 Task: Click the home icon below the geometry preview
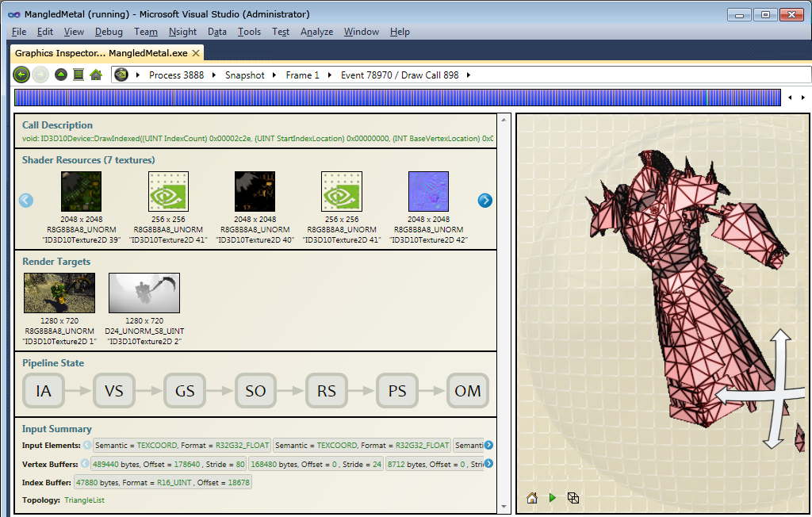click(x=531, y=498)
